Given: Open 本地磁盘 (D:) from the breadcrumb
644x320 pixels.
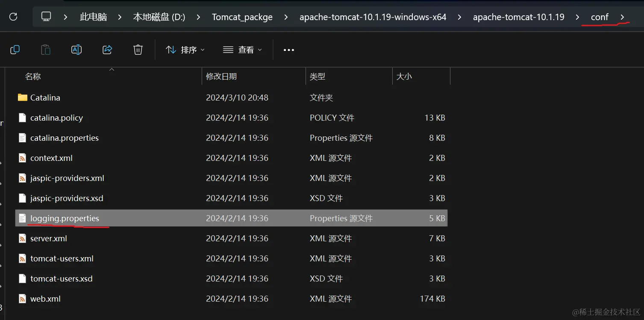Looking at the screenshot, I should (x=159, y=17).
